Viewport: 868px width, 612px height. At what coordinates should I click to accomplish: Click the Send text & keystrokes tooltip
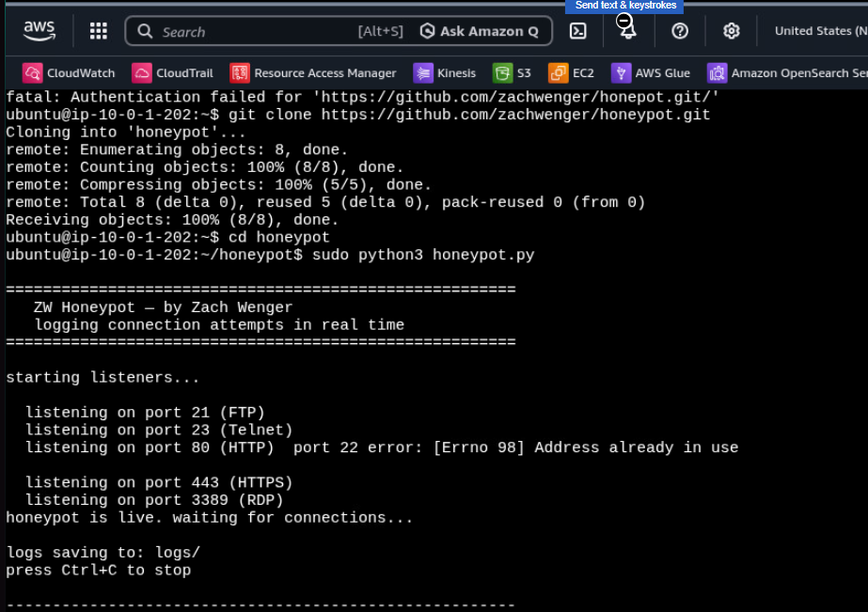[x=624, y=6]
